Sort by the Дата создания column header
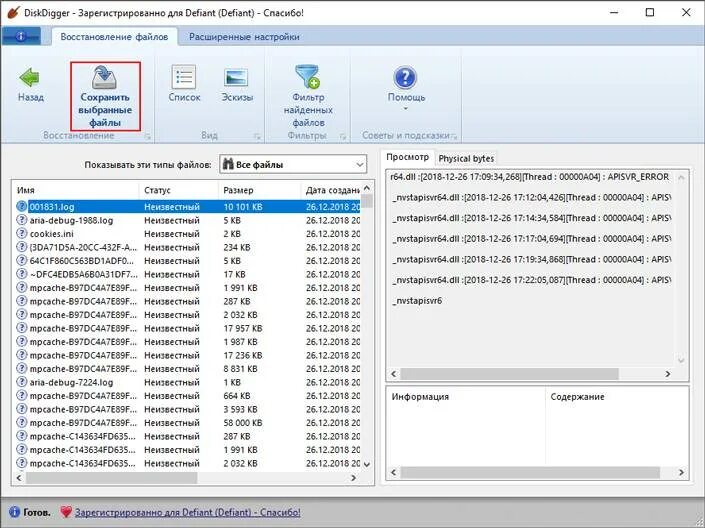 (331, 190)
